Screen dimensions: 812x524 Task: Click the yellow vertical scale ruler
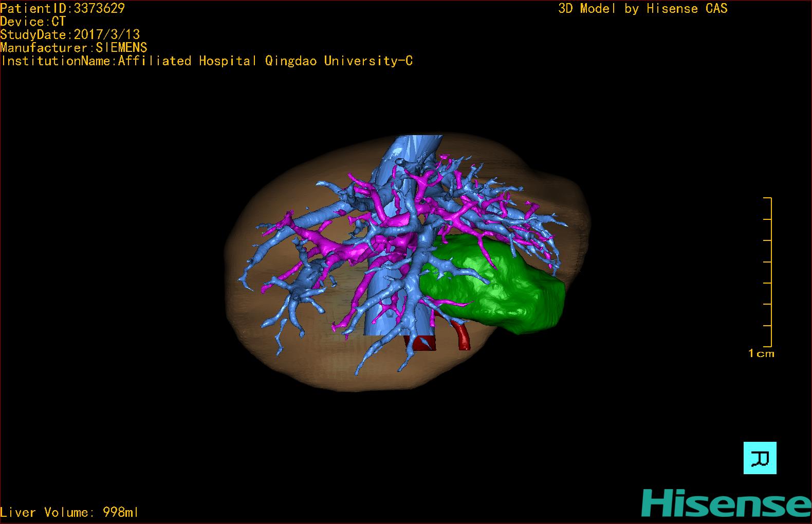point(768,272)
